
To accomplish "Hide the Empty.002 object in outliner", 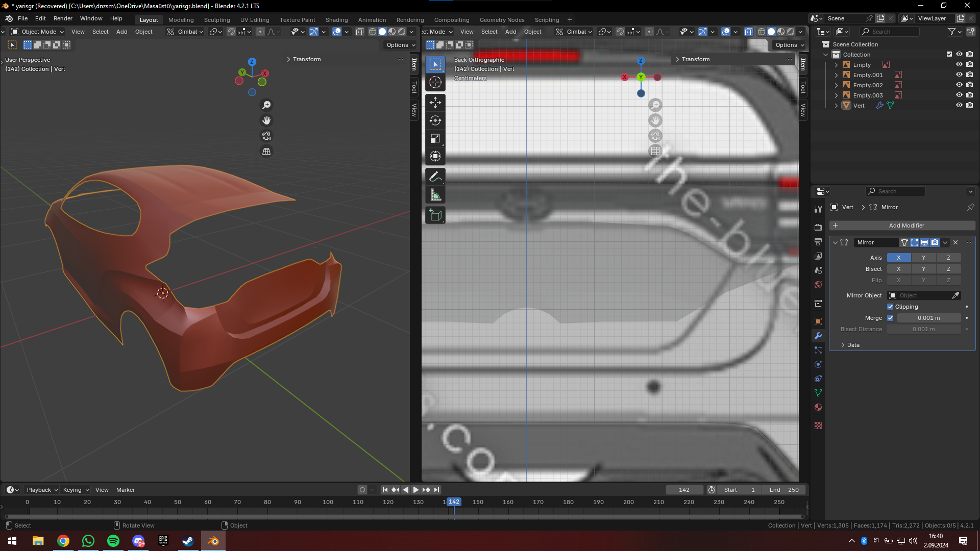I will [959, 85].
